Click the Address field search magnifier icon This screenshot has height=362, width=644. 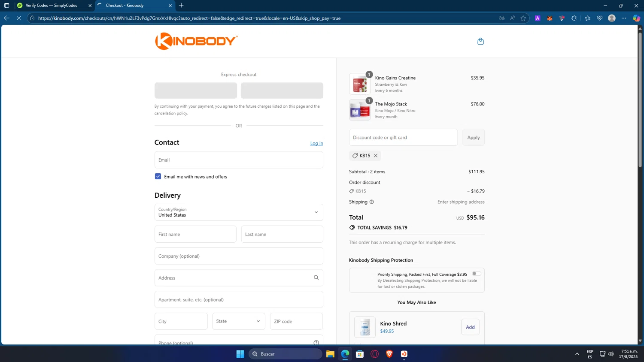point(316,278)
